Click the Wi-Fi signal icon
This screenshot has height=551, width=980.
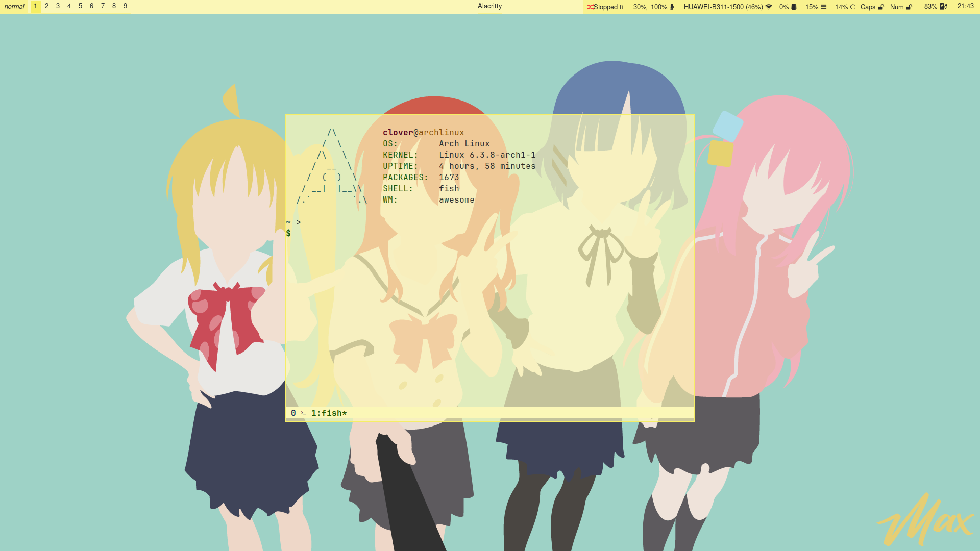(769, 7)
